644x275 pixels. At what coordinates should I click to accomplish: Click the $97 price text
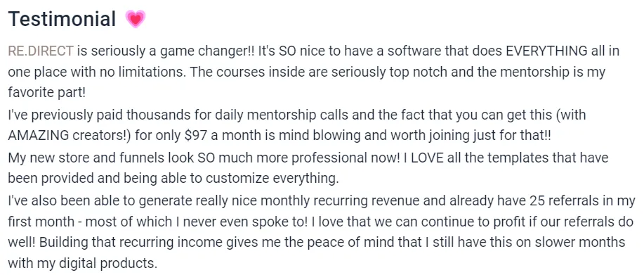point(195,136)
